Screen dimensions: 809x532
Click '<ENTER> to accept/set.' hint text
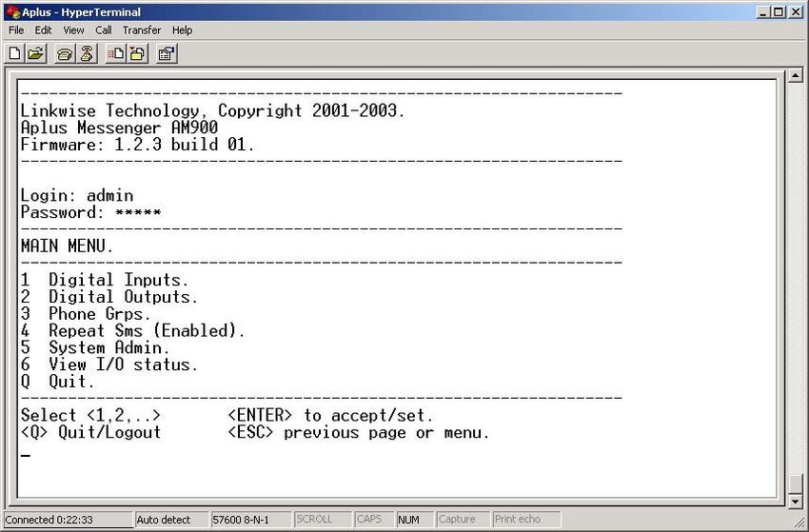pyautogui.click(x=330, y=415)
